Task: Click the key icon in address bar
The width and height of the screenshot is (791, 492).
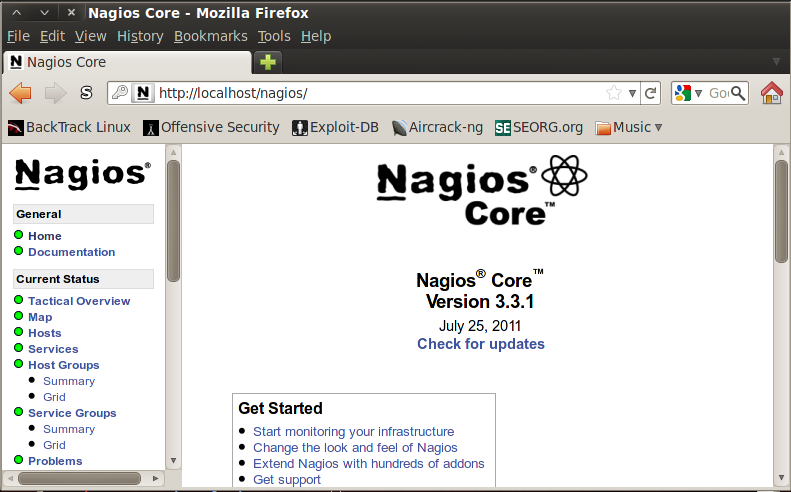Action: (120, 92)
